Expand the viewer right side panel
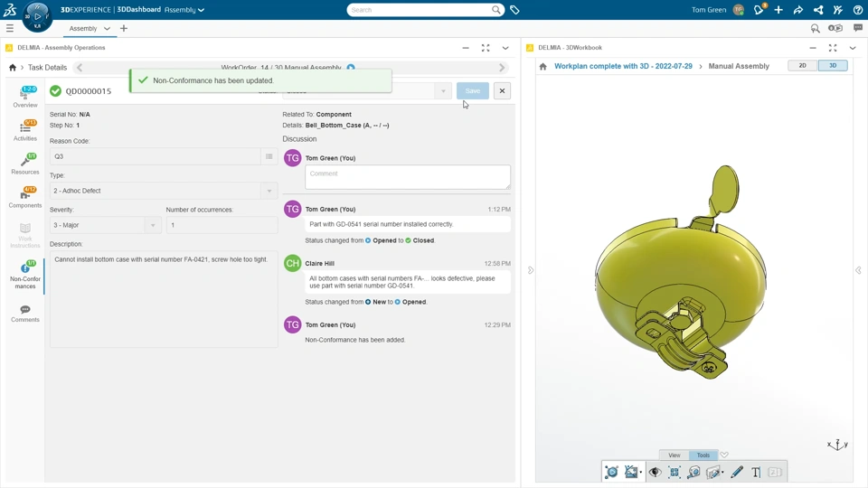Image resolution: width=868 pixels, height=488 pixels. point(858,270)
